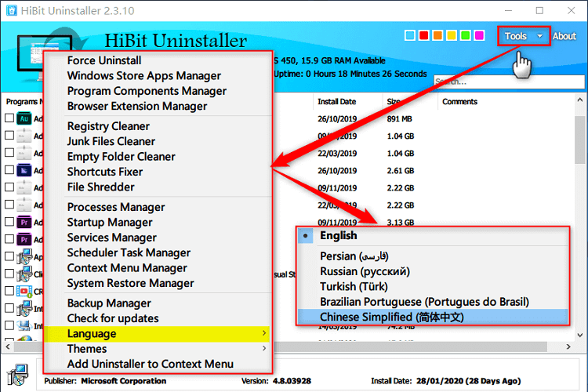Open the File Shredder tool
Screen dimensions: 588x392
(x=101, y=187)
